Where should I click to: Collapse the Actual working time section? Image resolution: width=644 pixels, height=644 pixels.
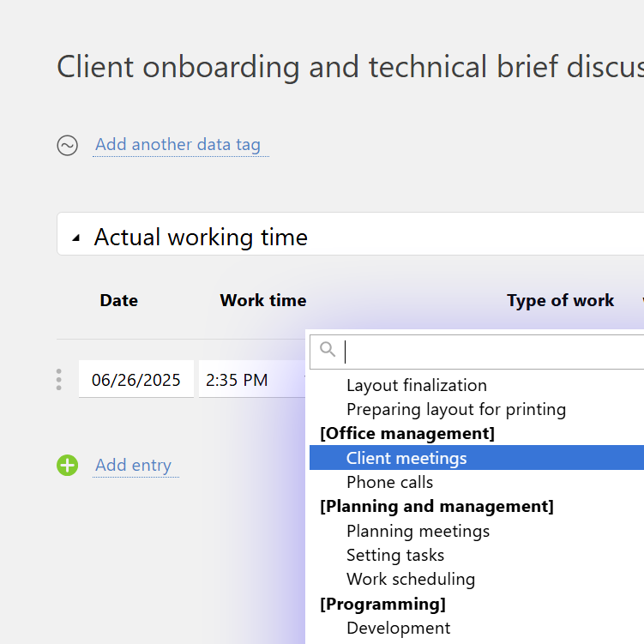point(76,238)
